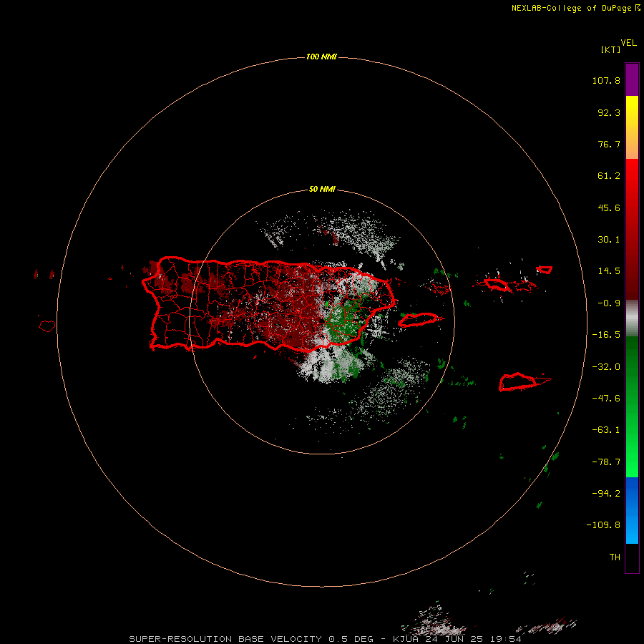Screen dimensions: 644x644
Task: Click the -94.2 legend value
Action: tap(606, 493)
